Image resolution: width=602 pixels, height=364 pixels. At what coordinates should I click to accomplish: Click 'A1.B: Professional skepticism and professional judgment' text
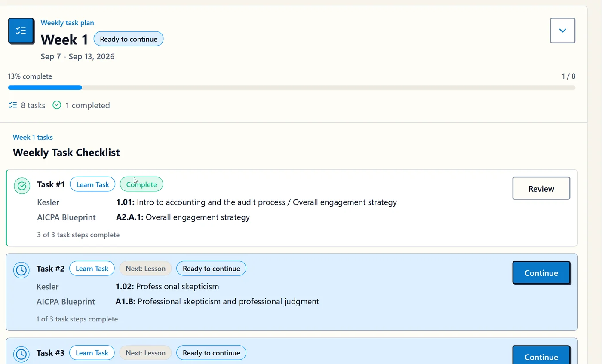(217, 302)
